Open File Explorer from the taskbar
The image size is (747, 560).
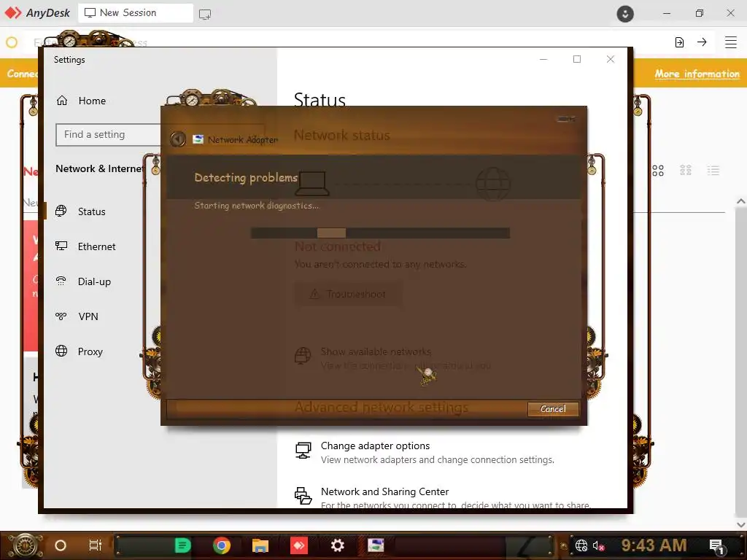260,545
